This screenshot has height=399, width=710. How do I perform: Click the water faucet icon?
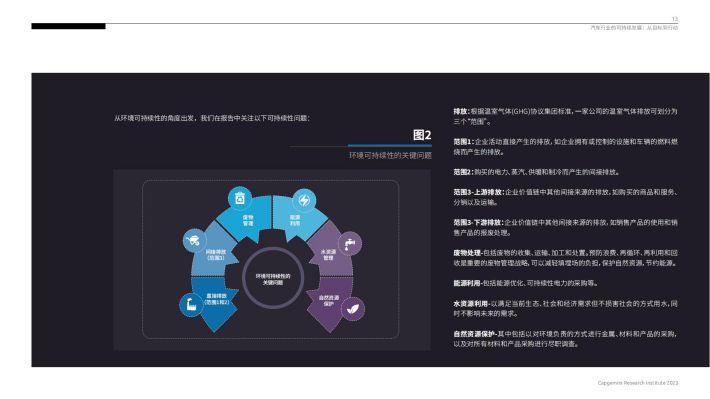350,244
